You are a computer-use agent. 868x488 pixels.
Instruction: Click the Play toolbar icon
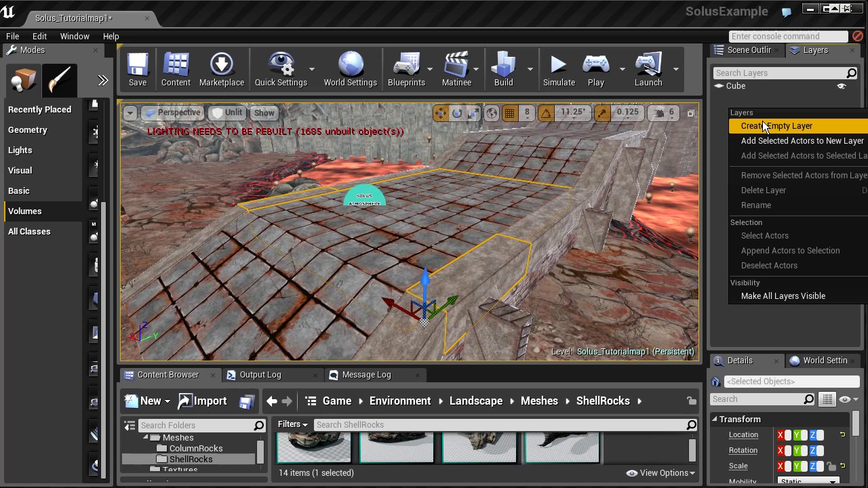coord(595,70)
